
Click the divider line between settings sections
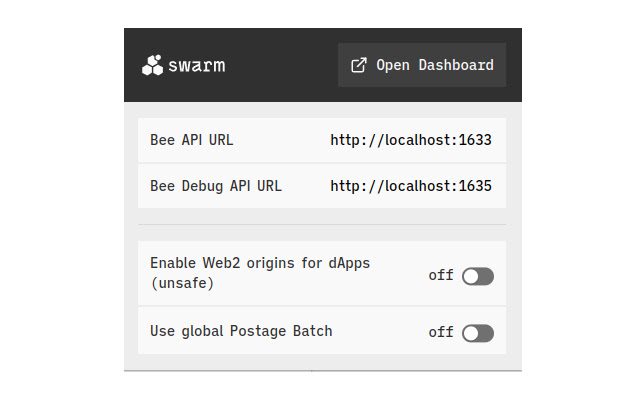coord(322,225)
